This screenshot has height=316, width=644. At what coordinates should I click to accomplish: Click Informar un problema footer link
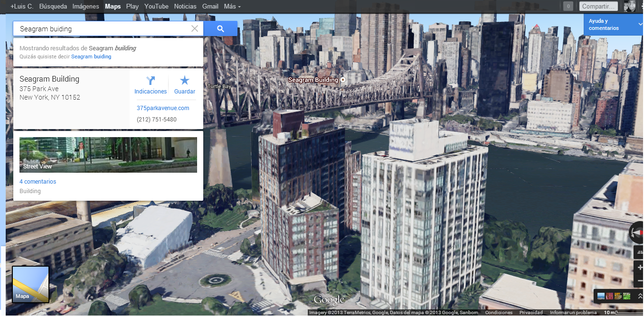click(573, 313)
